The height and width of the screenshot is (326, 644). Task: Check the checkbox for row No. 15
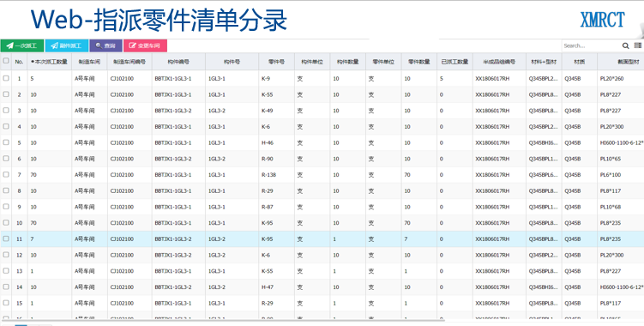[6, 303]
